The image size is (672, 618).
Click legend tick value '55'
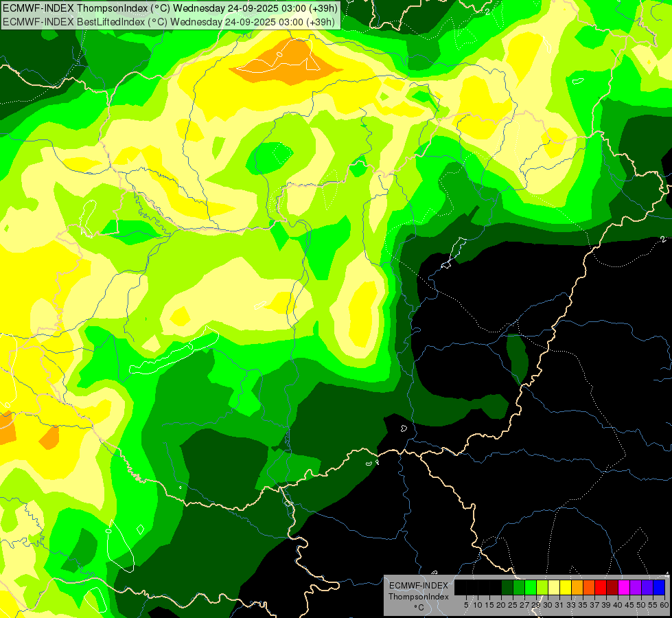[x=652, y=605]
